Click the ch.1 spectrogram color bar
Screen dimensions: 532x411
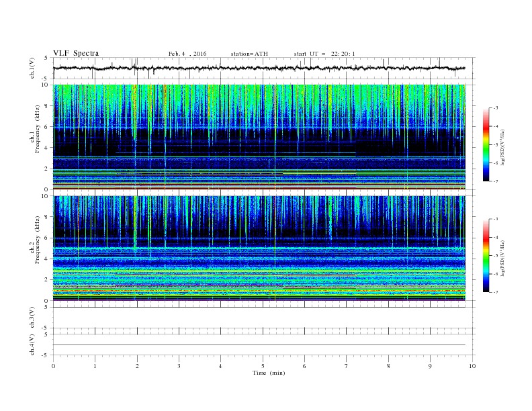486,145
